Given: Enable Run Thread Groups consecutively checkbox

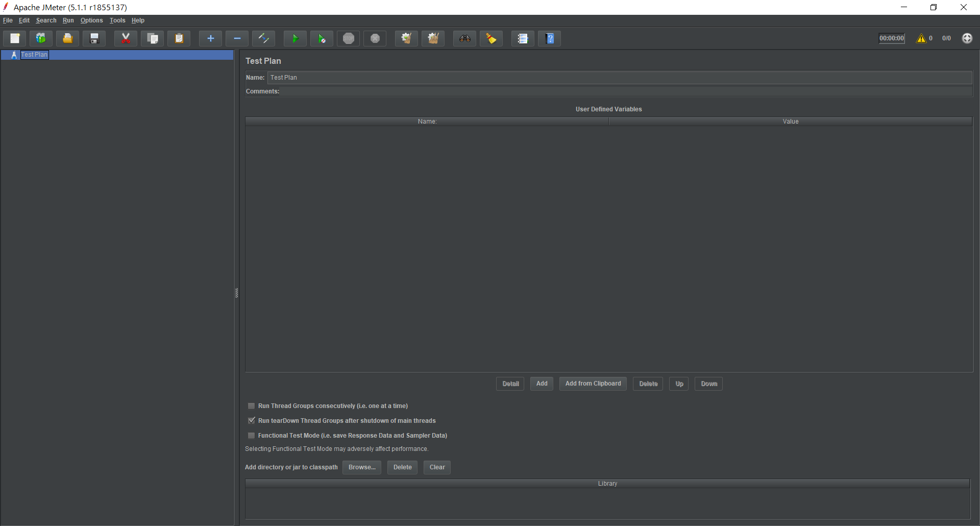Looking at the screenshot, I should 251,406.
